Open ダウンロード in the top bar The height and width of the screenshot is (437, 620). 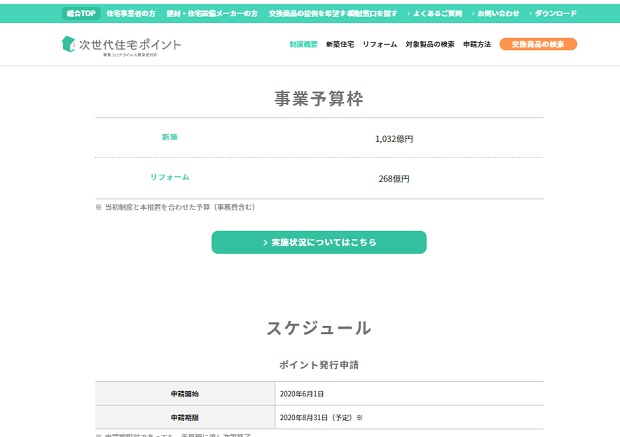pos(553,14)
